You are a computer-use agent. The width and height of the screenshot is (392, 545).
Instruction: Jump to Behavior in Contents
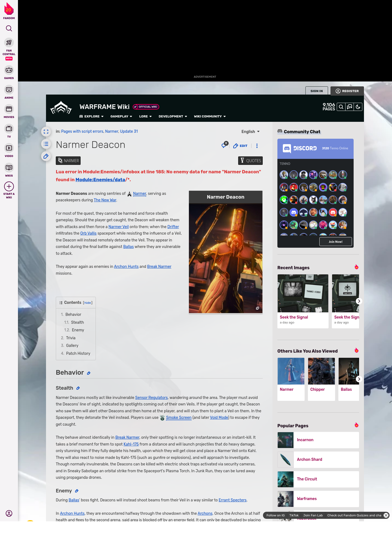point(73,314)
